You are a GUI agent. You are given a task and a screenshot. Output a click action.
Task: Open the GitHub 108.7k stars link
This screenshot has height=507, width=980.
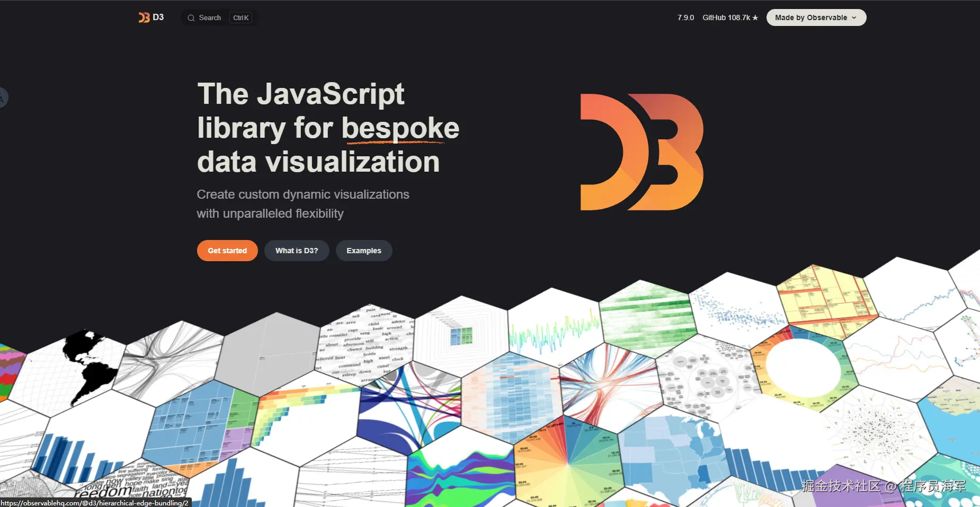pos(730,17)
